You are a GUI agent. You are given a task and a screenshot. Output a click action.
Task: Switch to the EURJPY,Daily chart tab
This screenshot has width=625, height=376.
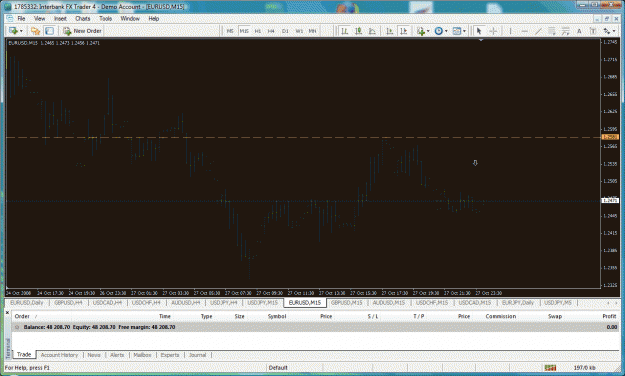coord(517,303)
